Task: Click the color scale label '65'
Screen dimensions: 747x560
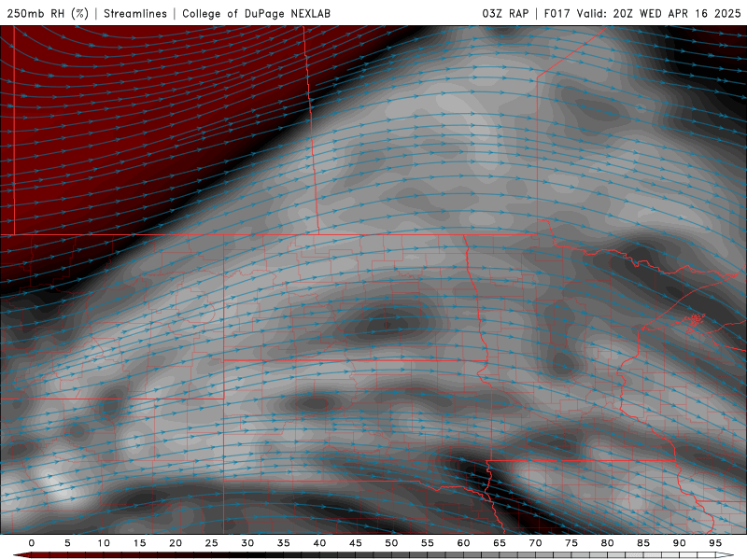Action: (500, 543)
